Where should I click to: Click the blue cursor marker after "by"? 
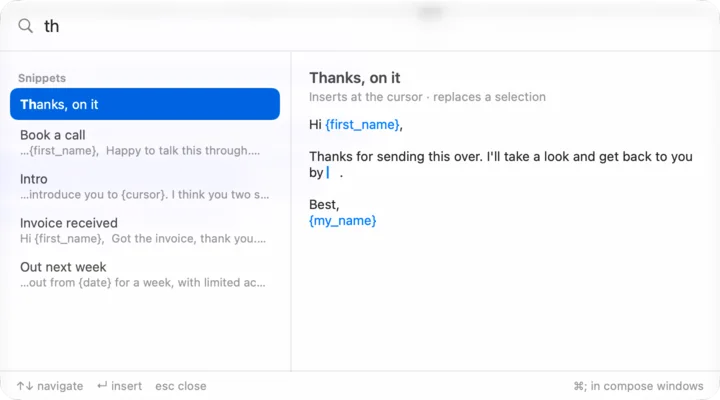(328, 173)
